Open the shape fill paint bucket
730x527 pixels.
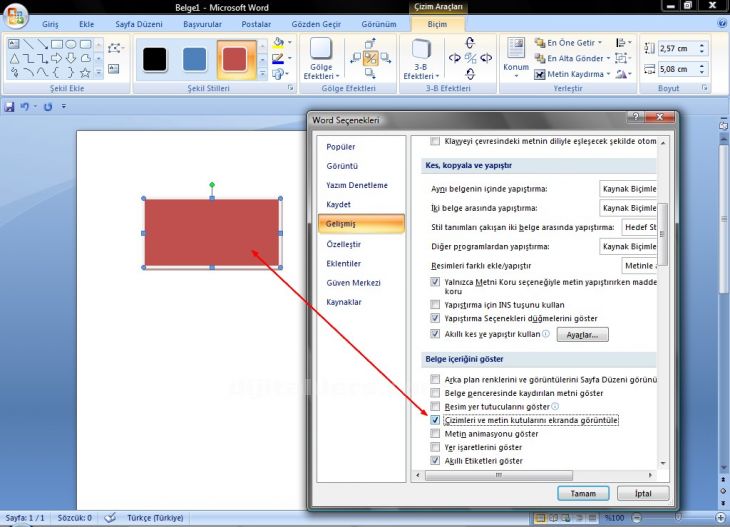[278, 43]
